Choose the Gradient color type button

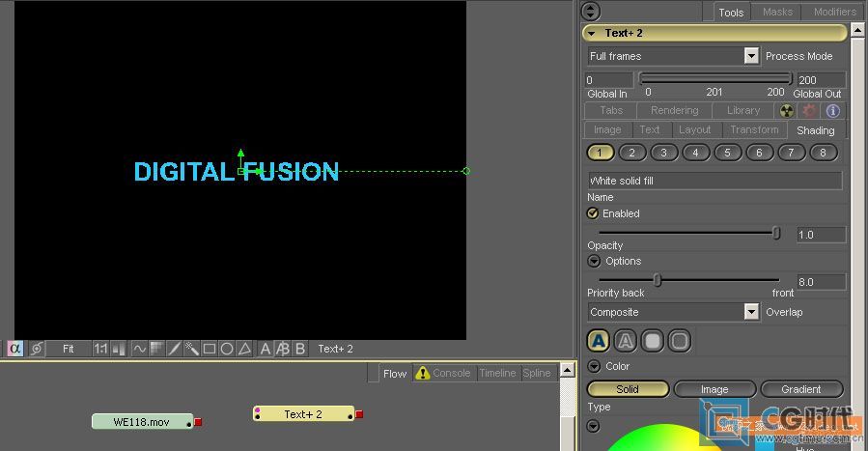(x=801, y=389)
